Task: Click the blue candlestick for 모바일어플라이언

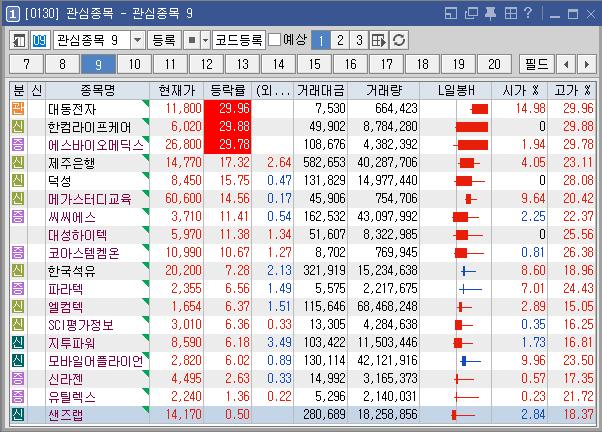Action: [471, 361]
